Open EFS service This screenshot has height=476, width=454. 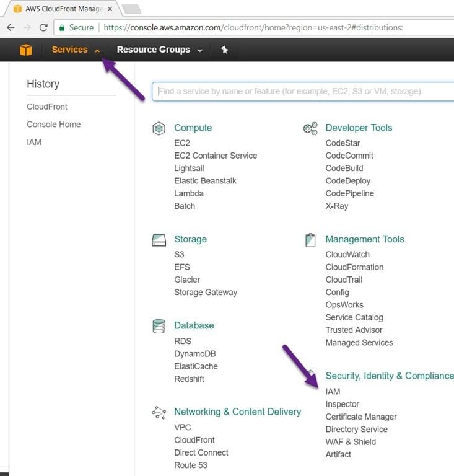pos(182,267)
